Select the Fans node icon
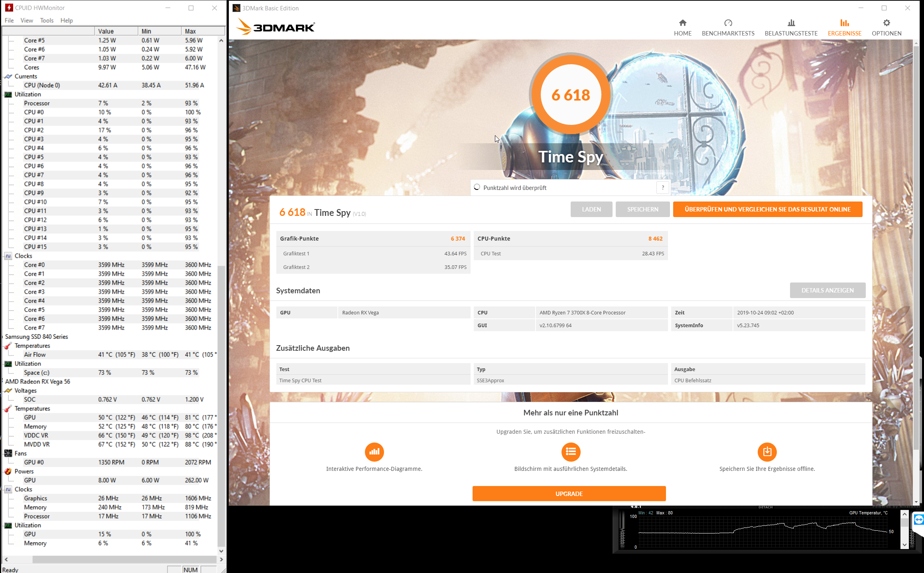The width and height of the screenshot is (924, 573). tap(8, 453)
